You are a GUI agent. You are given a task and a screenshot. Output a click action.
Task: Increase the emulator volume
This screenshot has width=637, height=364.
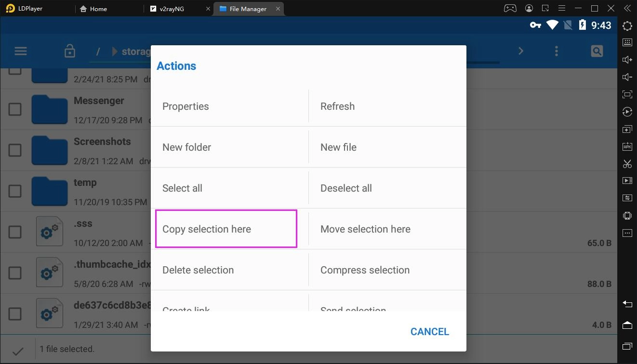click(627, 59)
